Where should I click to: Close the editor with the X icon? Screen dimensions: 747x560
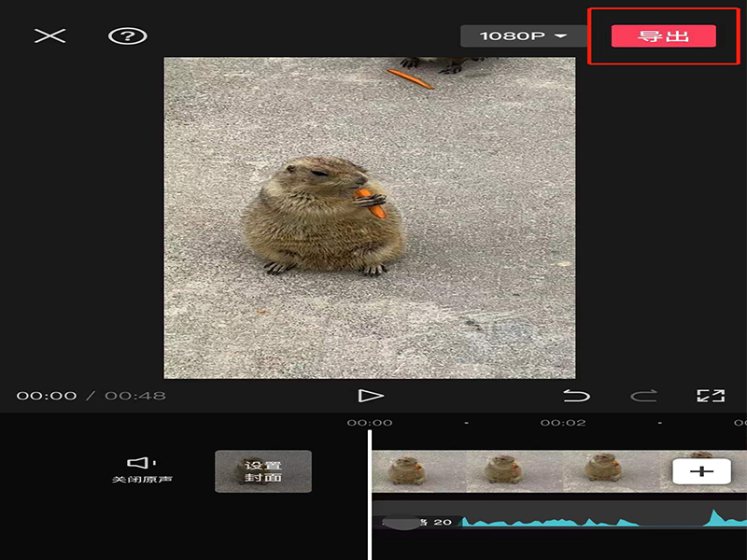coord(50,36)
